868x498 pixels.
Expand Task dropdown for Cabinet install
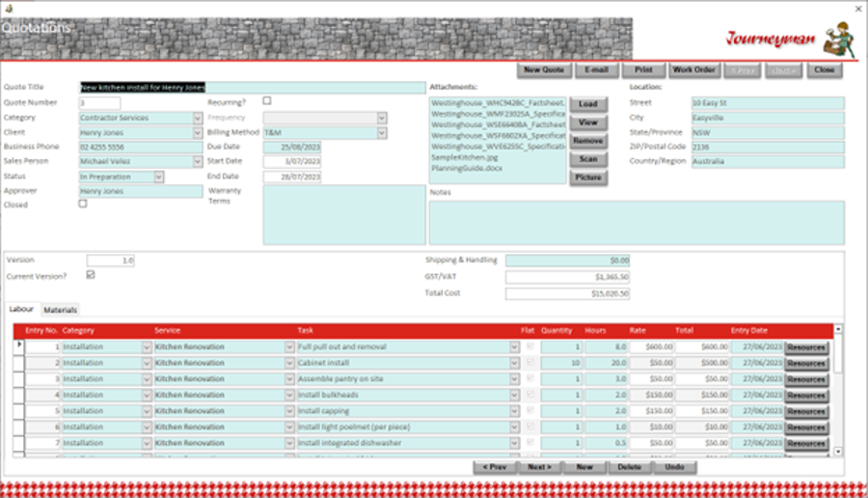[x=514, y=363]
